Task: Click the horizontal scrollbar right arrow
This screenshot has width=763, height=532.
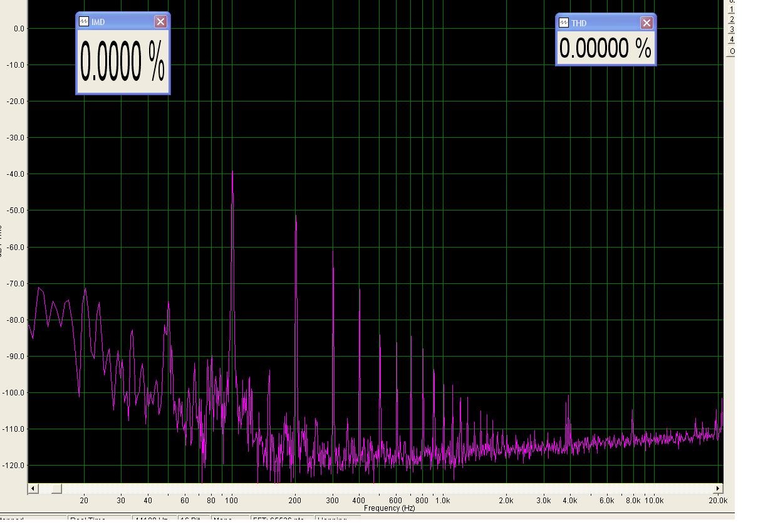Action: click(719, 489)
